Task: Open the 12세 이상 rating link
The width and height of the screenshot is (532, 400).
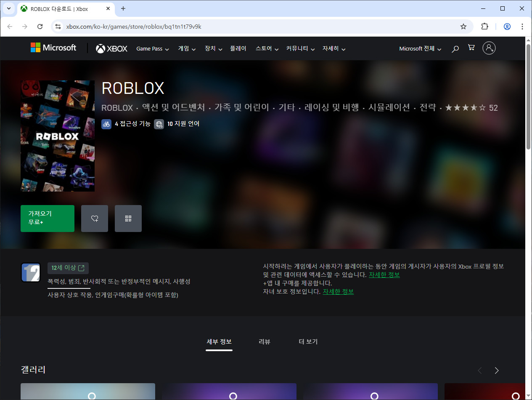Action: [x=68, y=268]
